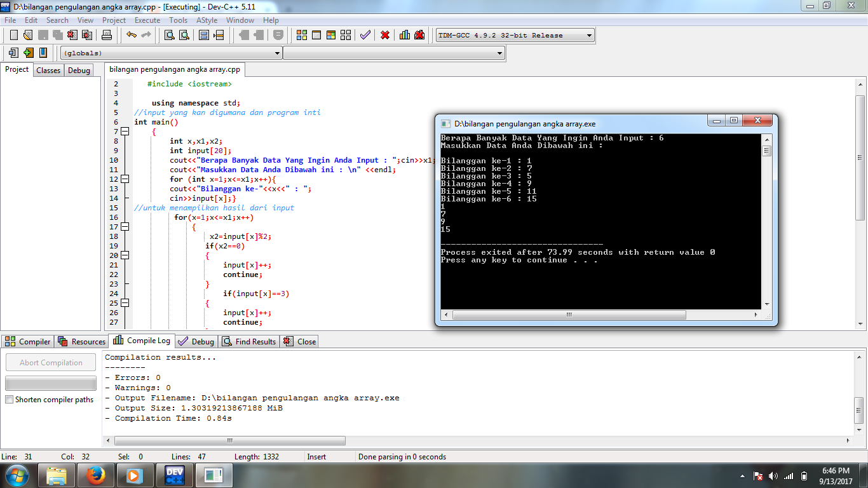The image size is (868, 488).
Task: Collapse the code fold at line 20
Action: coord(125,255)
